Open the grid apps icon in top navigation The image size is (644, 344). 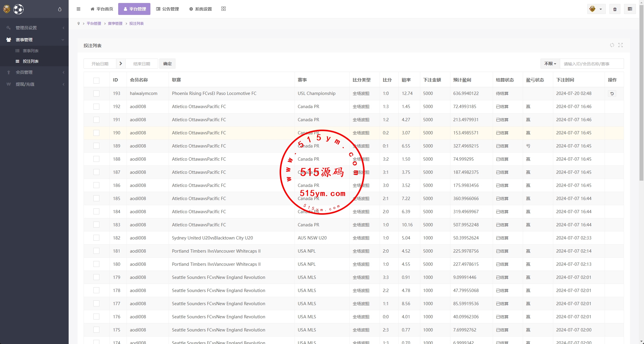(x=224, y=9)
